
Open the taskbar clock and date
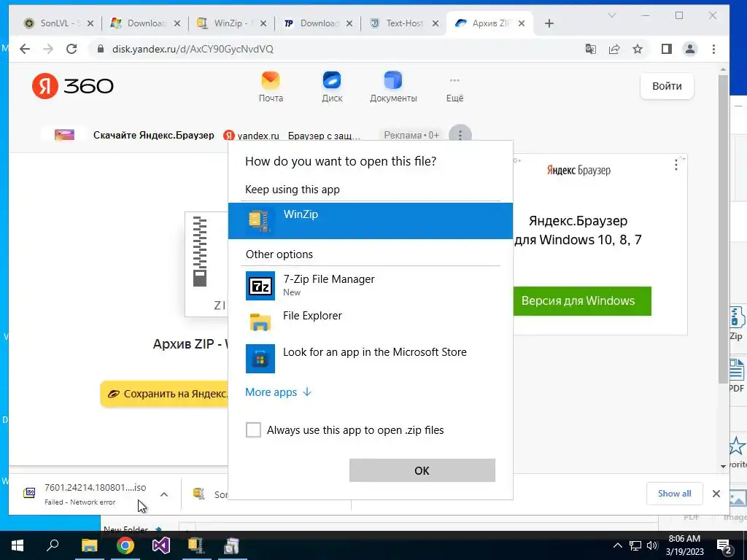tap(684, 545)
